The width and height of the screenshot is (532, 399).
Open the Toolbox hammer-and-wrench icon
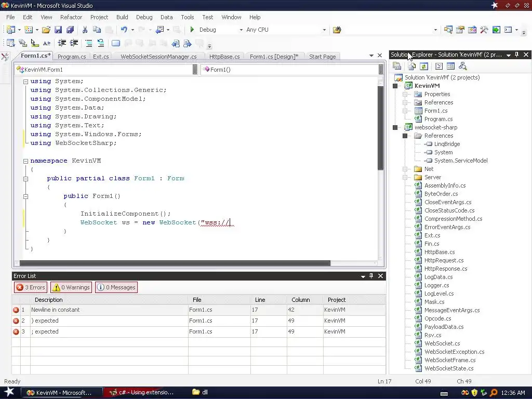click(x=484, y=30)
